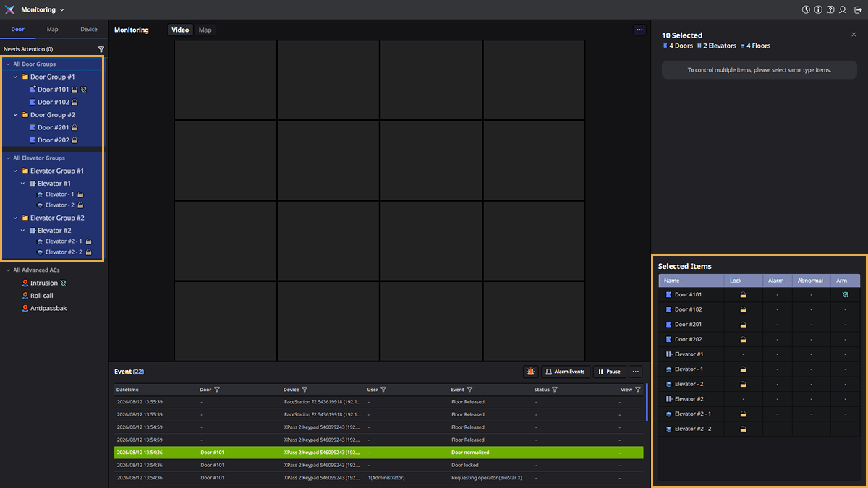Open the three-dot menu above video grid
Viewport: 868px width, 488px height.
click(x=639, y=30)
